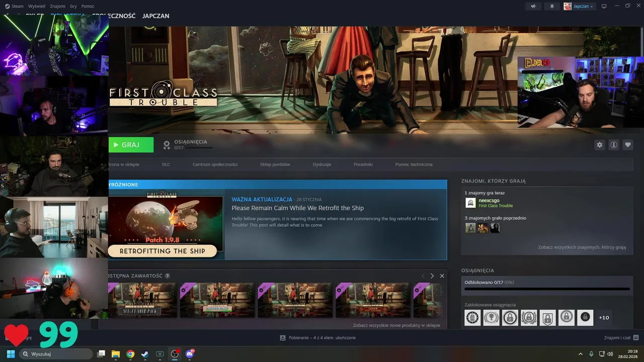
Task: Open the Dyskusje tab
Action: pos(322,164)
